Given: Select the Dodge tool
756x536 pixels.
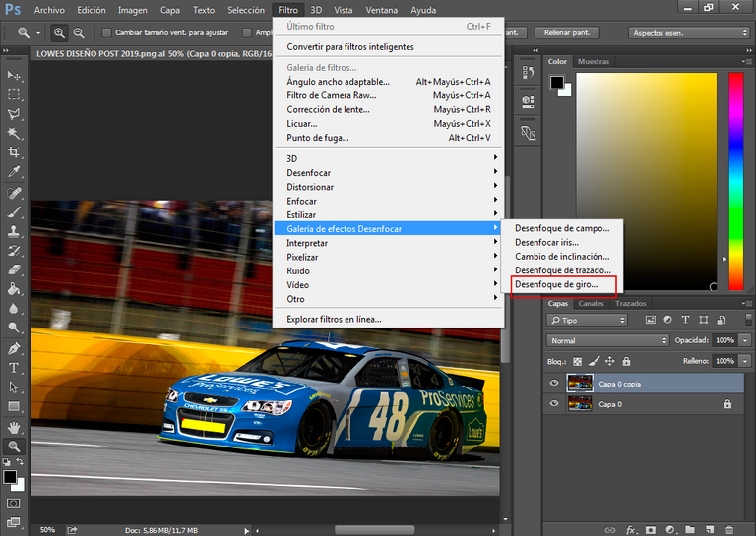Looking at the screenshot, I should [14, 328].
